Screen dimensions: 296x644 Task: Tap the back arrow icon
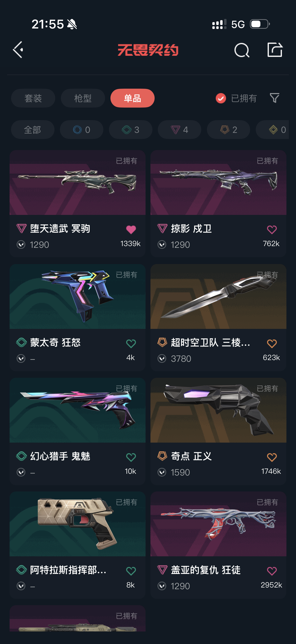18,50
